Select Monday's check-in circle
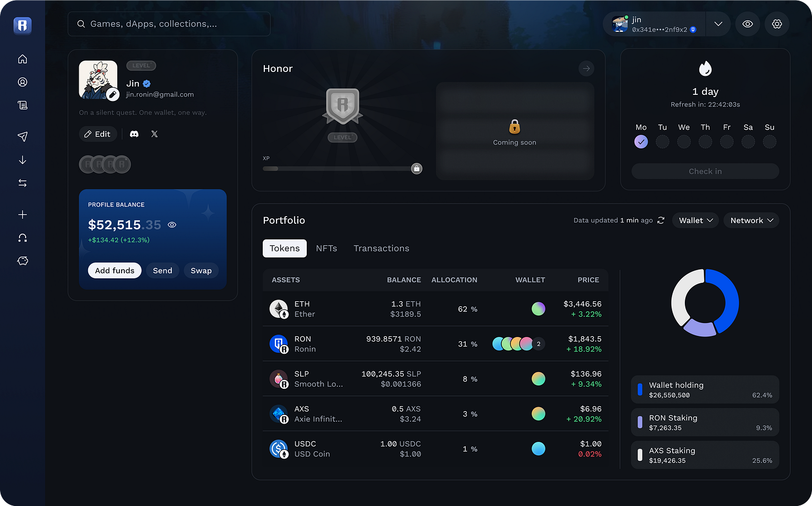Screen dimensions: 812x506 click(x=641, y=142)
